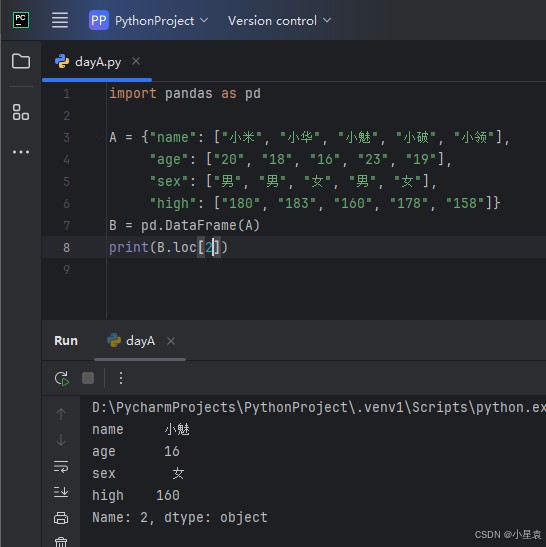Close the dayA run tab
This screenshot has width=546, height=547.
click(x=171, y=341)
